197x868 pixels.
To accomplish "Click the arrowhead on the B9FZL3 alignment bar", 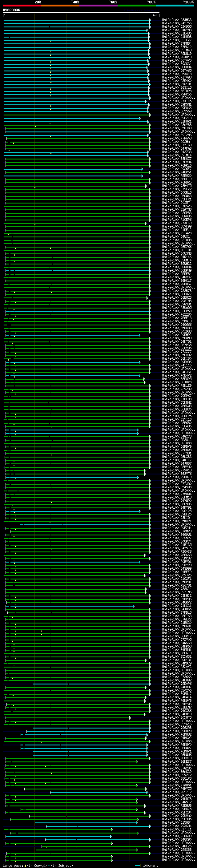I will coord(139,118).
